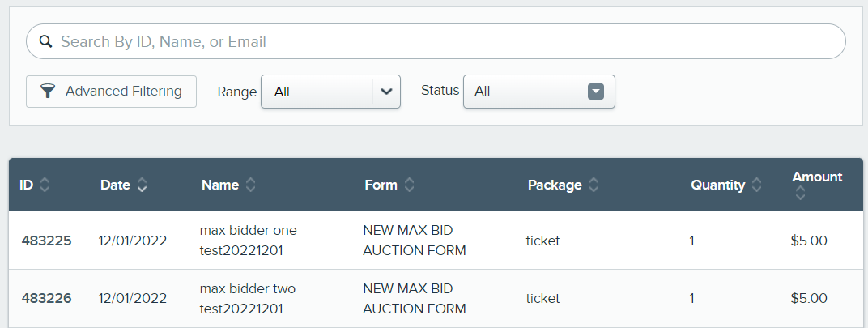The height and width of the screenshot is (328, 868).
Task: Sort by ID column arrows
Action: click(x=45, y=185)
